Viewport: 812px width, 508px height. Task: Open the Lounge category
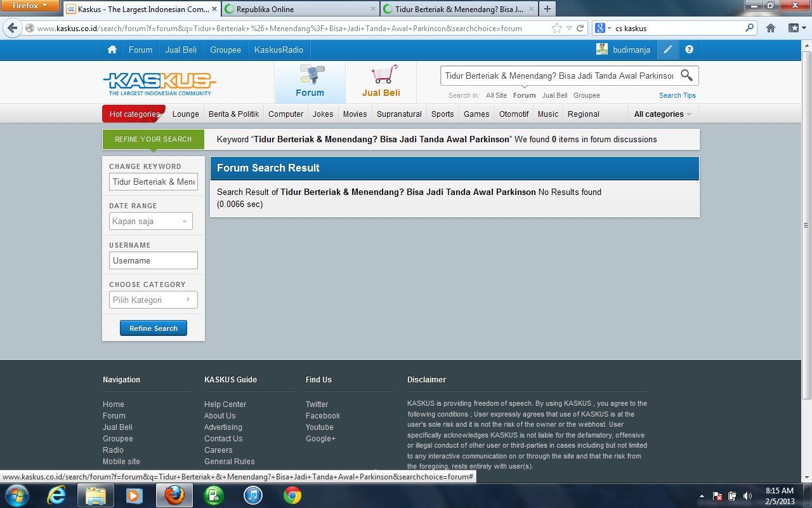pos(186,114)
